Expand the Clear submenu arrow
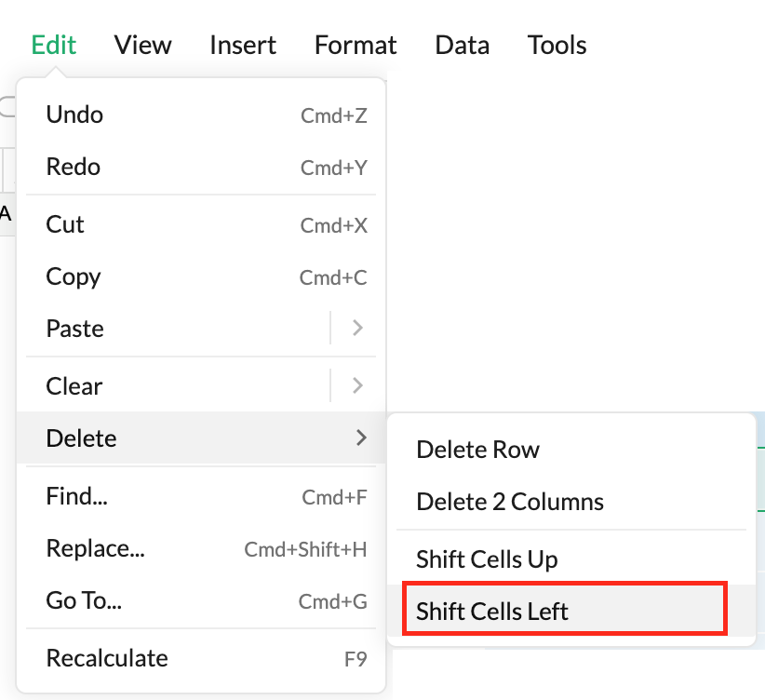Screen dimensions: 765x700 (357, 386)
